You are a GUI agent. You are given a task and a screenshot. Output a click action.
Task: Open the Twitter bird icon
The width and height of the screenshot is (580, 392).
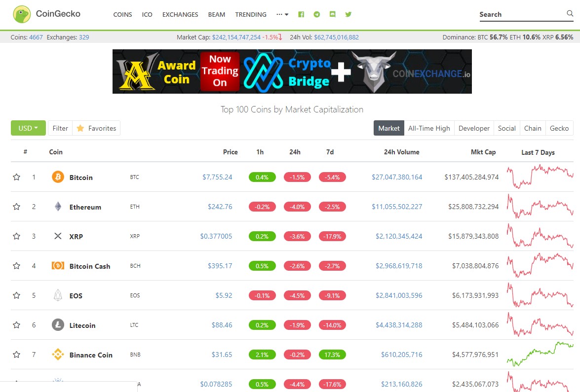(x=348, y=14)
